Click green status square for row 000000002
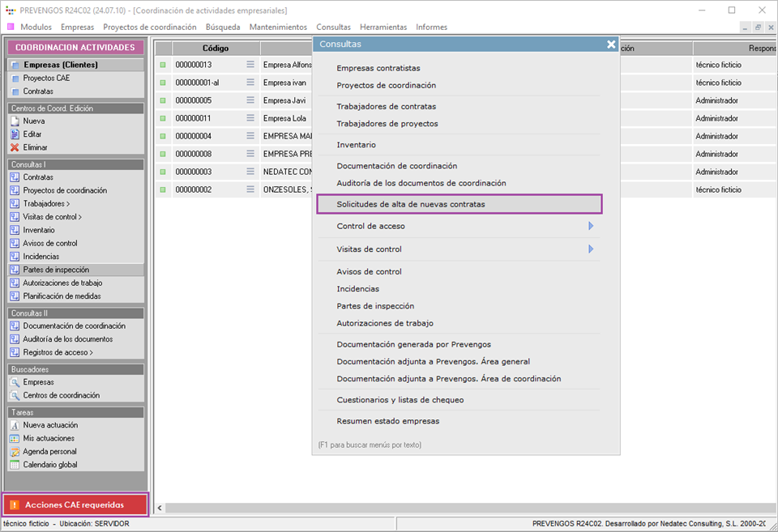This screenshot has height=532, width=778. click(x=163, y=189)
